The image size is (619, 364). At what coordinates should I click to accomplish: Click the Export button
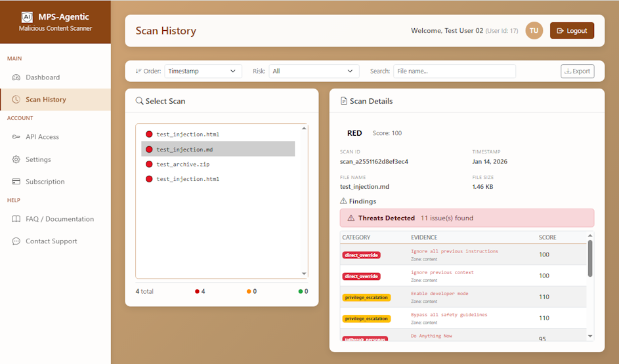point(577,71)
